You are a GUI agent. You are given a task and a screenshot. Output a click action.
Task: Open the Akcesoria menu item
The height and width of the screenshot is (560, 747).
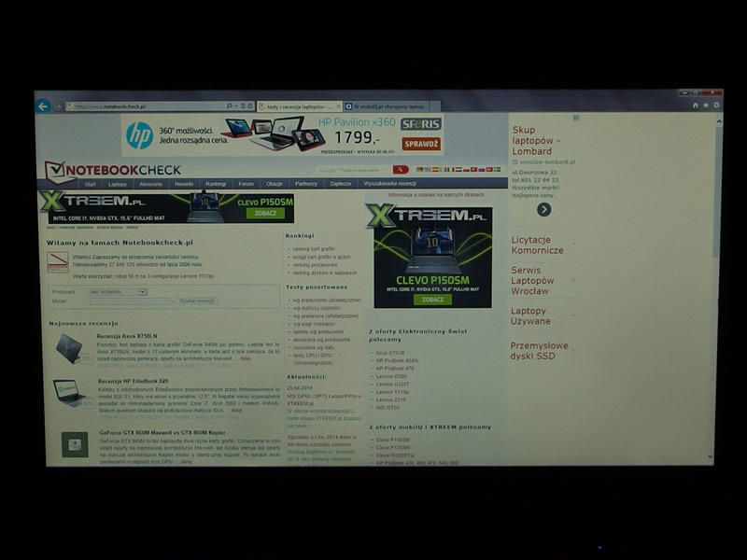pyautogui.click(x=150, y=184)
